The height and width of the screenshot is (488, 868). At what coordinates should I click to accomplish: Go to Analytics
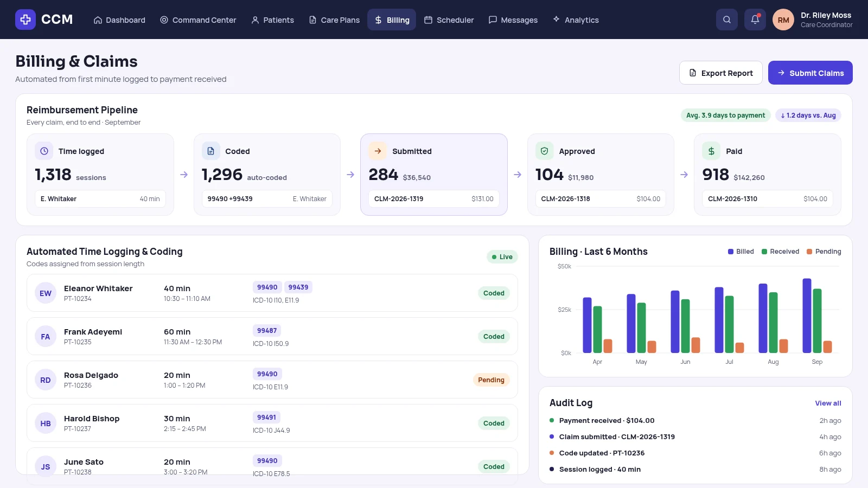(x=576, y=20)
